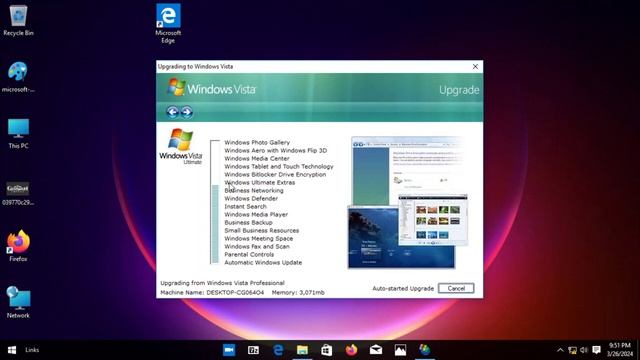Viewport: 640px width, 360px height.
Task: Click the Windows Vista Ultimate logo
Action: click(181, 147)
